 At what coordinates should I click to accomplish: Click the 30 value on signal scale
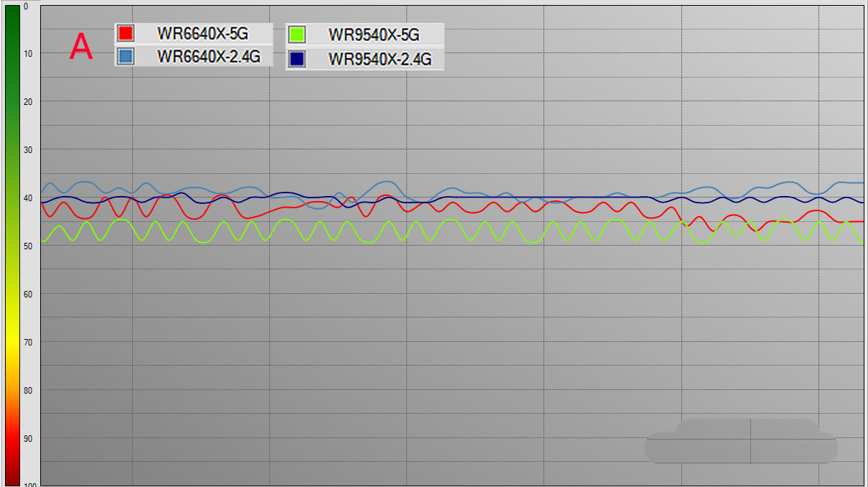28,149
